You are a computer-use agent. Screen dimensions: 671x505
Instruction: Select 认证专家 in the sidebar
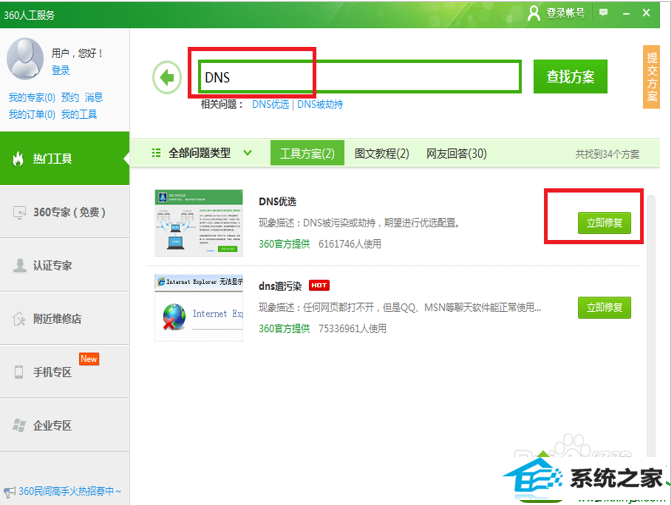pyautogui.click(x=65, y=265)
